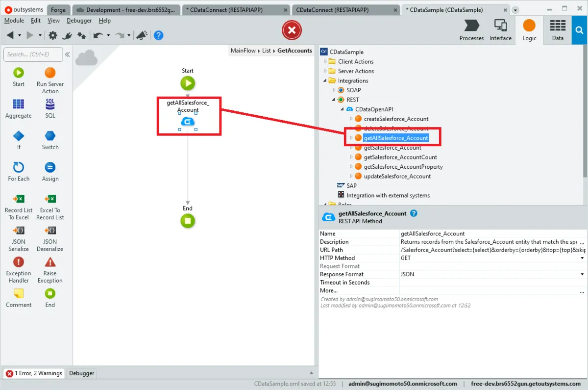Open the Processes layer

[x=471, y=30]
